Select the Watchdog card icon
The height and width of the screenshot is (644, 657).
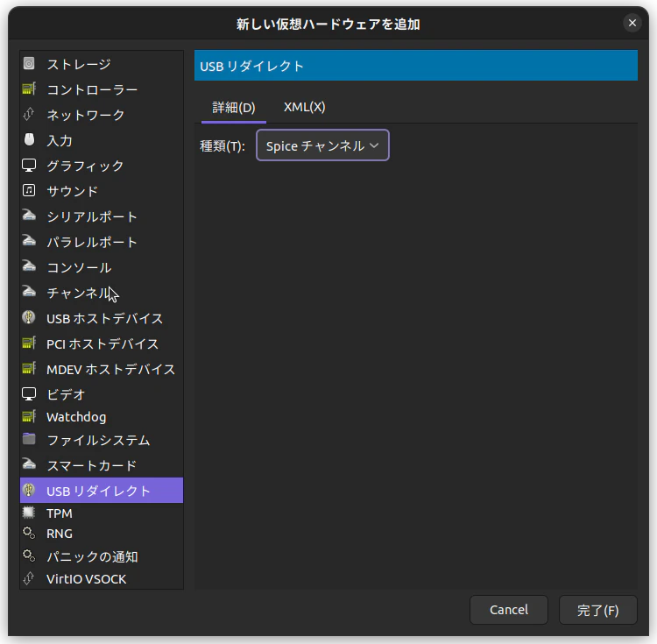29,416
